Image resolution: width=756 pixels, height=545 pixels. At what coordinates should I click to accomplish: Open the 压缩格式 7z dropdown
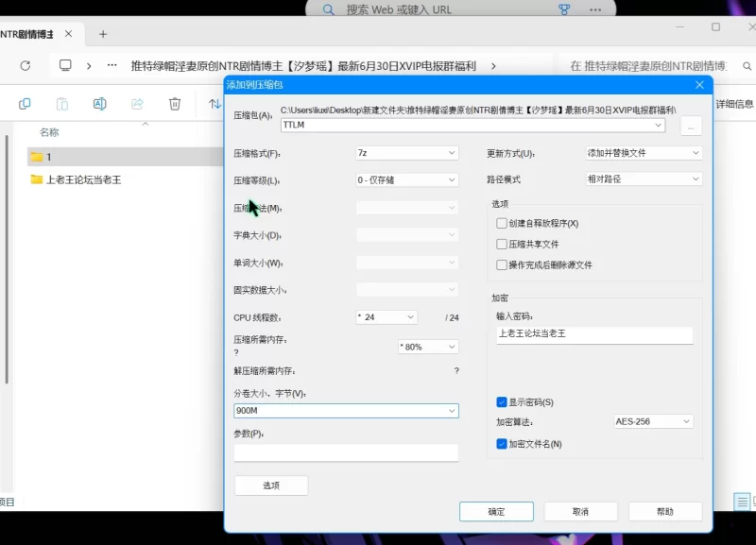point(407,153)
